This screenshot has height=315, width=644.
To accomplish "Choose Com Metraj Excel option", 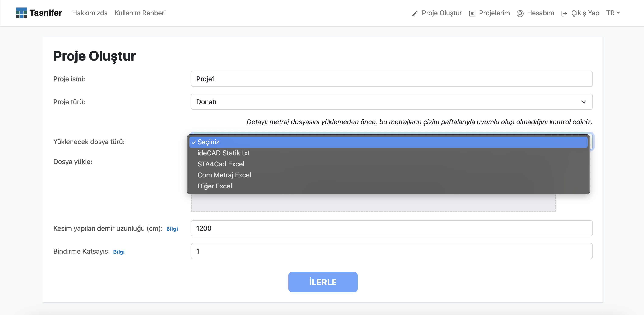I will click(388, 175).
